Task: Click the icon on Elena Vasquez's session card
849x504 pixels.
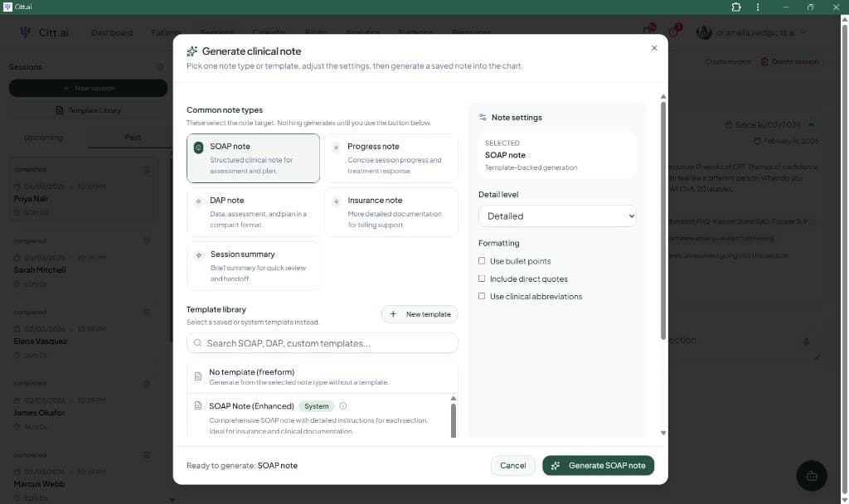Action: click(x=146, y=313)
